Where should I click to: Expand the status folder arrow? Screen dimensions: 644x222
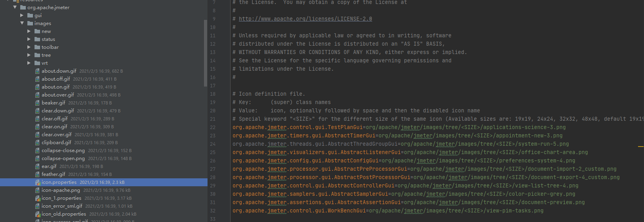[29, 39]
